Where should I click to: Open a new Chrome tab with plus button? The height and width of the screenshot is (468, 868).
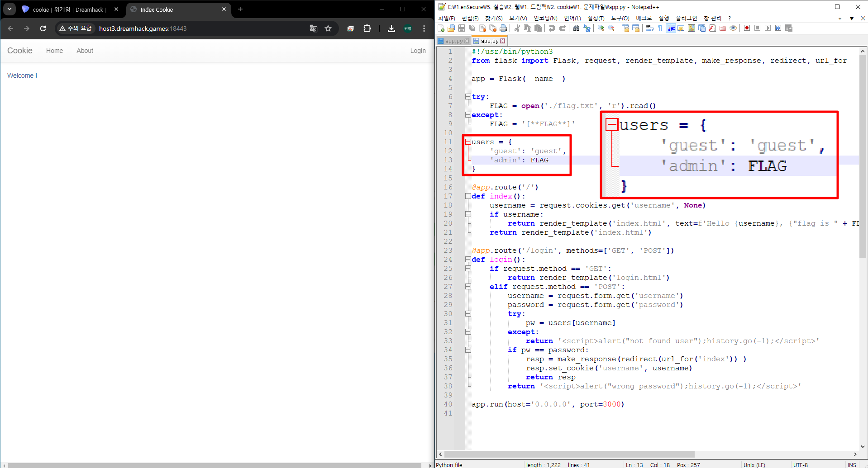click(x=240, y=9)
